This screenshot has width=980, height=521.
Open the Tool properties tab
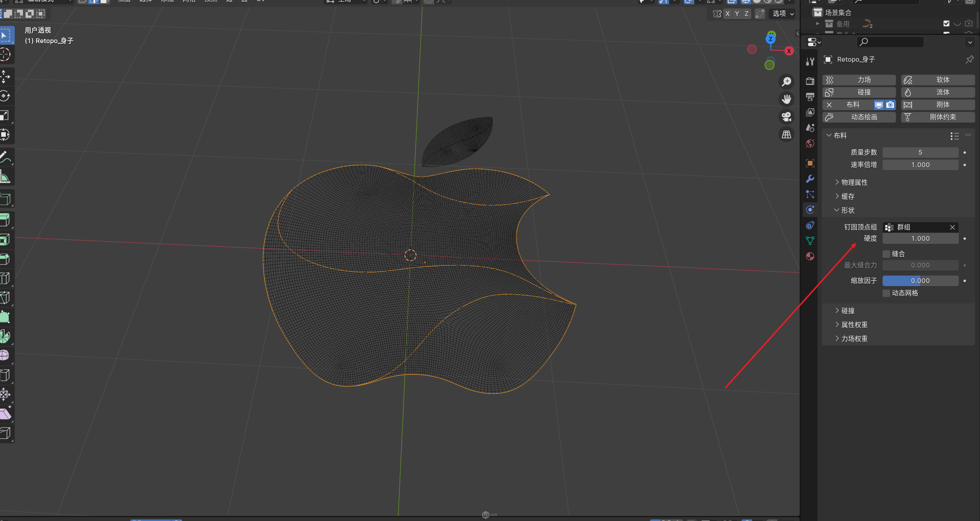[x=810, y=61]
